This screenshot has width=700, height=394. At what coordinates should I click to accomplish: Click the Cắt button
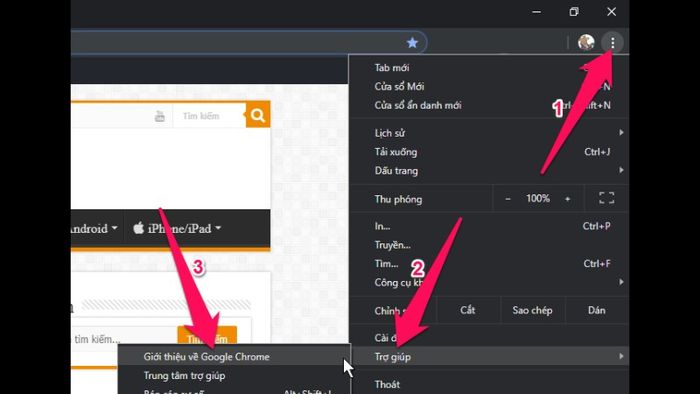(x=467, y=310)
